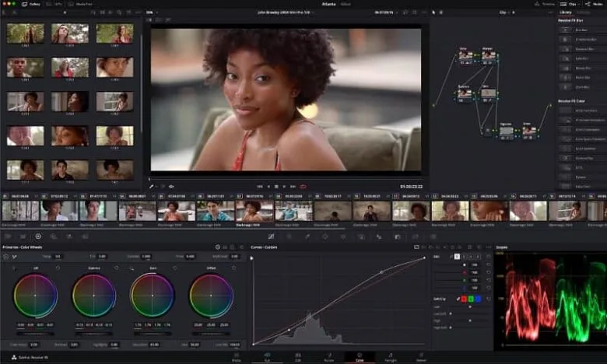
Task: Toggle soft clip channel linking
Action: tap(458, 299)
